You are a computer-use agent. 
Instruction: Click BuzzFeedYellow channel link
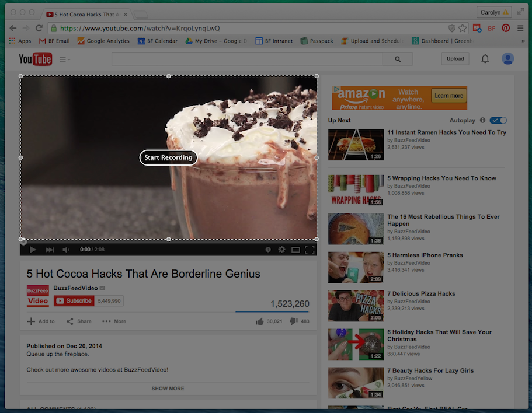413,379
